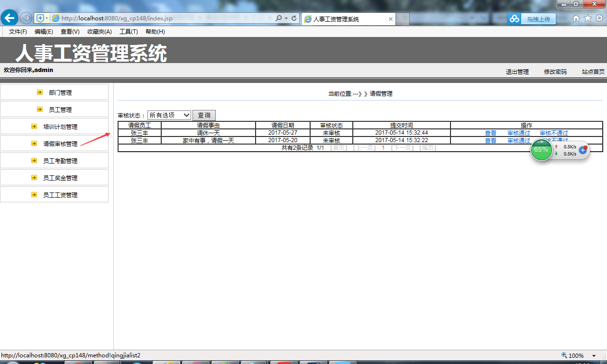
Task: Click yellow arrow icon beside 员工工资管理
Action: 34,195
